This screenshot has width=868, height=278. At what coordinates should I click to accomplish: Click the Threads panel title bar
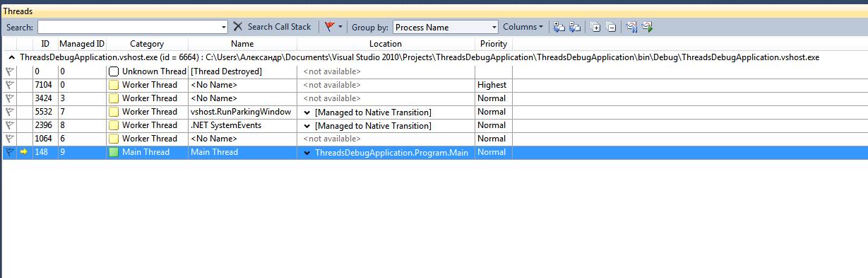tap(434, 11)
